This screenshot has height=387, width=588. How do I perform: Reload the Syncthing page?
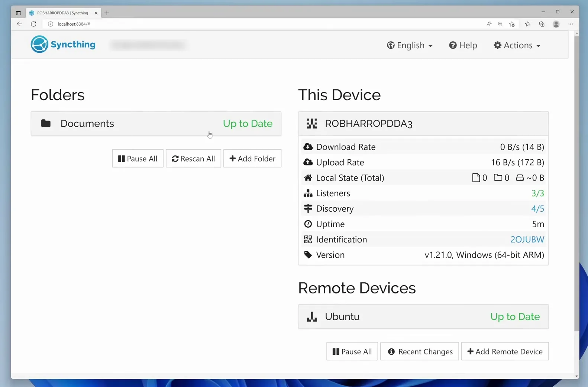click(33, 24)
